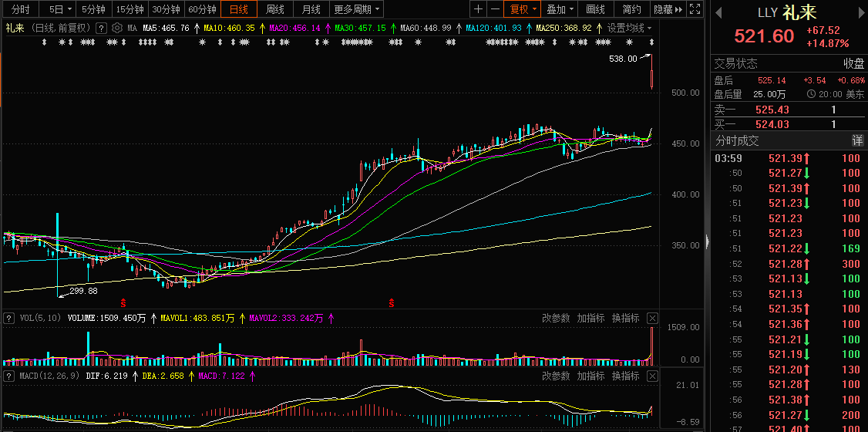
Task: Zoom in chart with plus icon
Action: point(478,9)
